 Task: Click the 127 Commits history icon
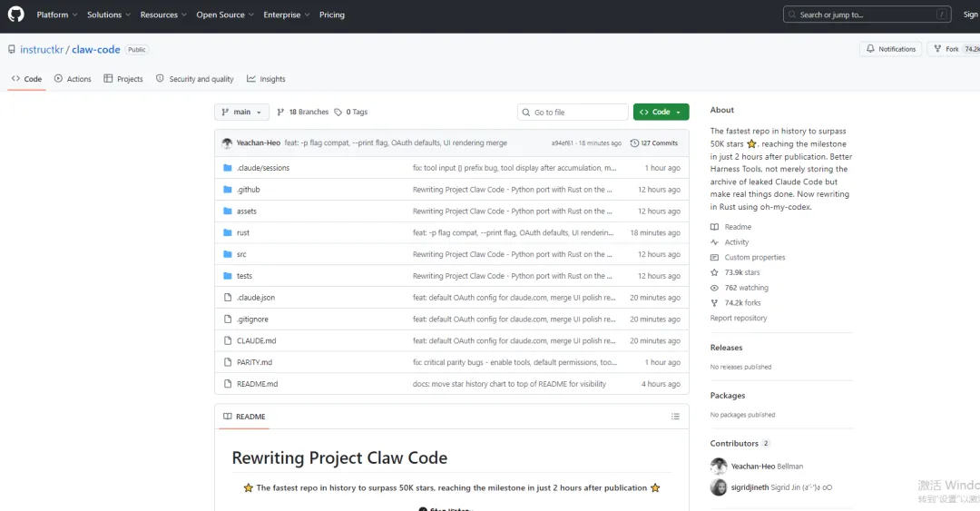pos(633,143)
